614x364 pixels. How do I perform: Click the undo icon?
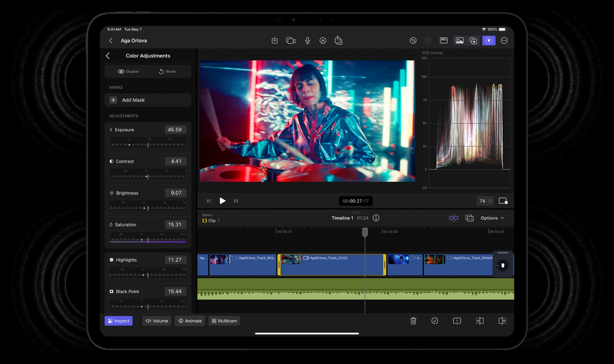pyautogui.click(x=413, y=40)
